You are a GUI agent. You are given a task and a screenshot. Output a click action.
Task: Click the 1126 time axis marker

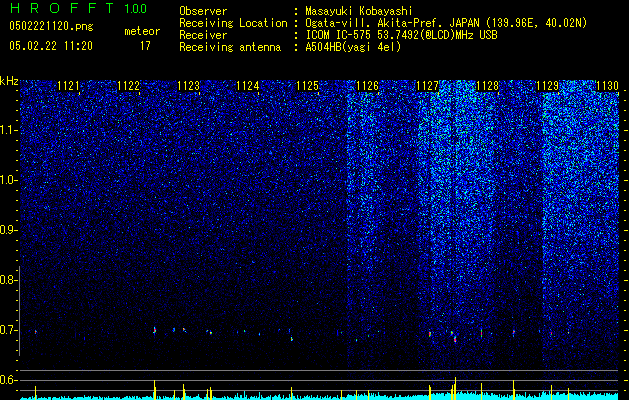click(x=367, y=86)
